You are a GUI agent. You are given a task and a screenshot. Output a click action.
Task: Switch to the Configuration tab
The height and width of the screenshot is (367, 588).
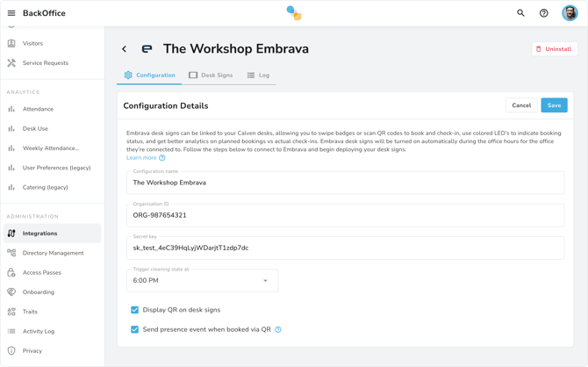tap(149, 75)
